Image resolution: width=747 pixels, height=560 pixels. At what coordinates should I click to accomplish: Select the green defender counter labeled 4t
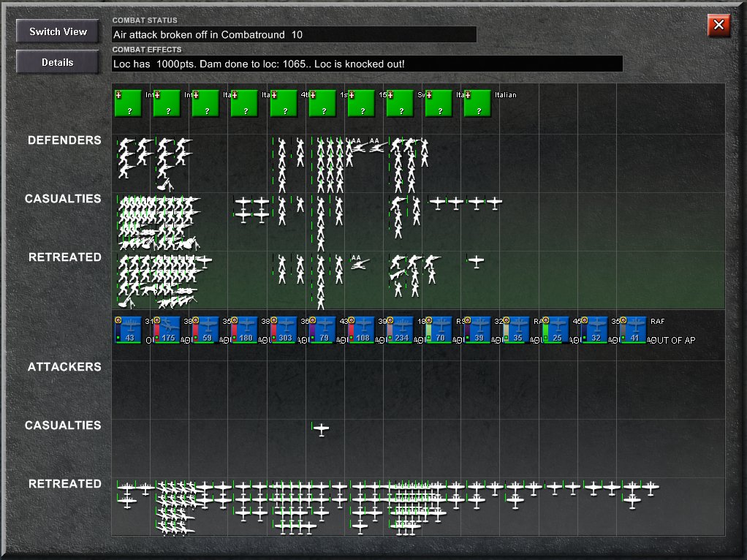point(284,103)
